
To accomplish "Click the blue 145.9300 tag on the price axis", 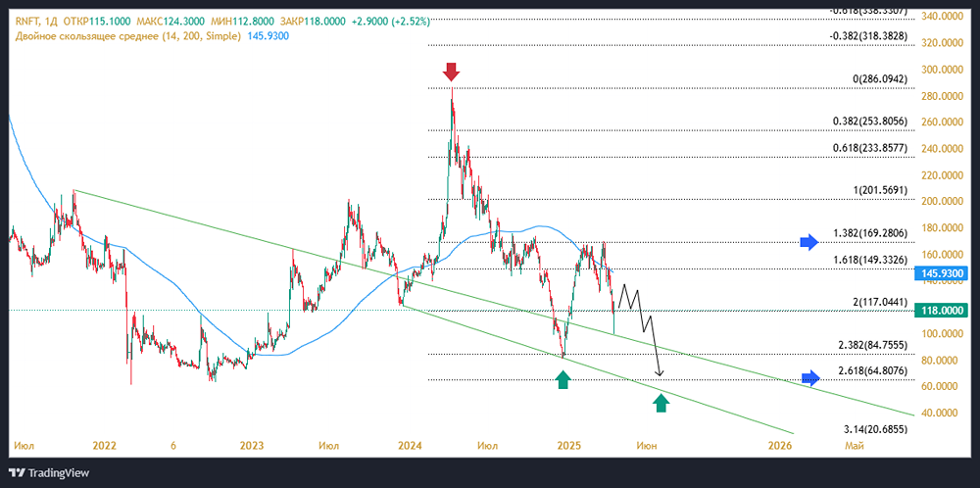I will pyautogui.click(x=942, y=273).
